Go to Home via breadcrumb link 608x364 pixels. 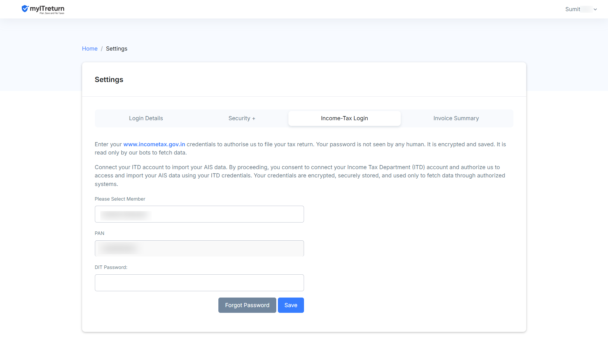click(x=90, y=49)
